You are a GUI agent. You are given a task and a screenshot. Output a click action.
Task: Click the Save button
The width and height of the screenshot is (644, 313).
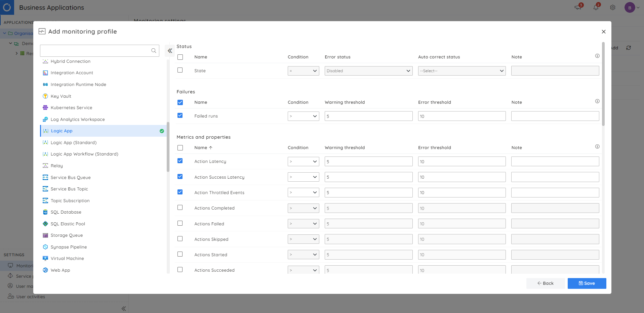pos(587,283)
